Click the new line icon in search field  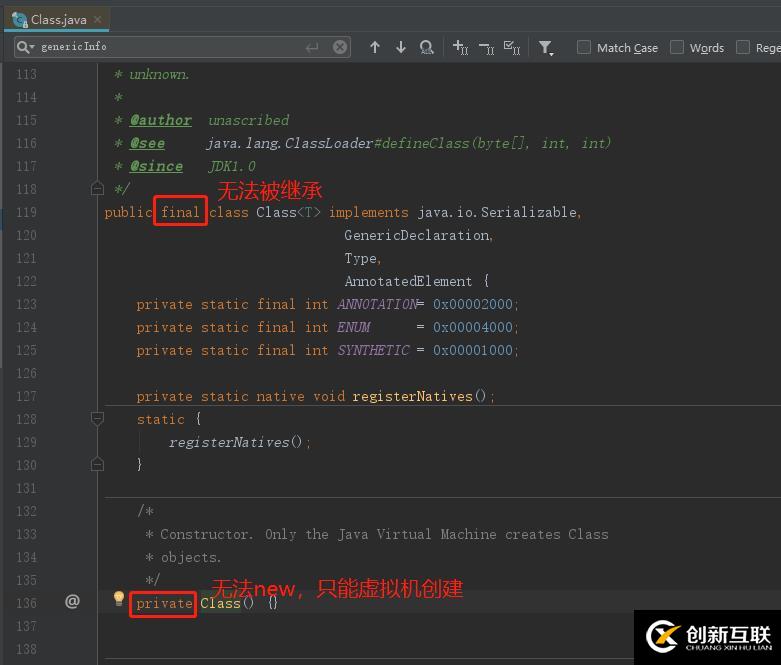tap(312, 47)
